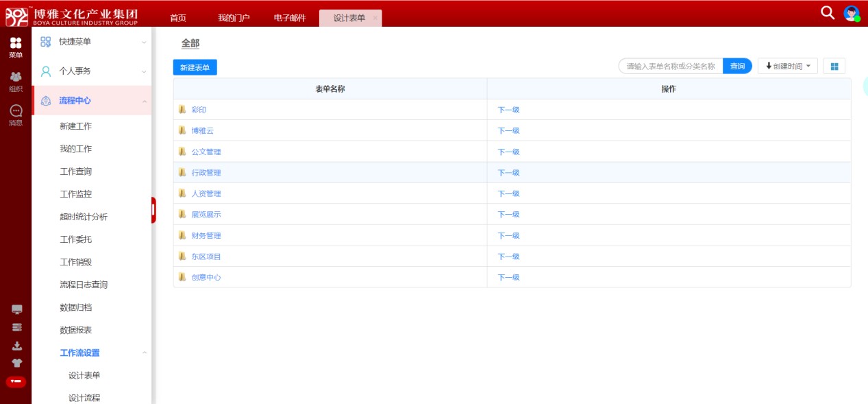Image resolution: width=868 pixels, height=404 pixels.
Task: Click the shirt theme icon in left rail
Action: click(17, 364)
